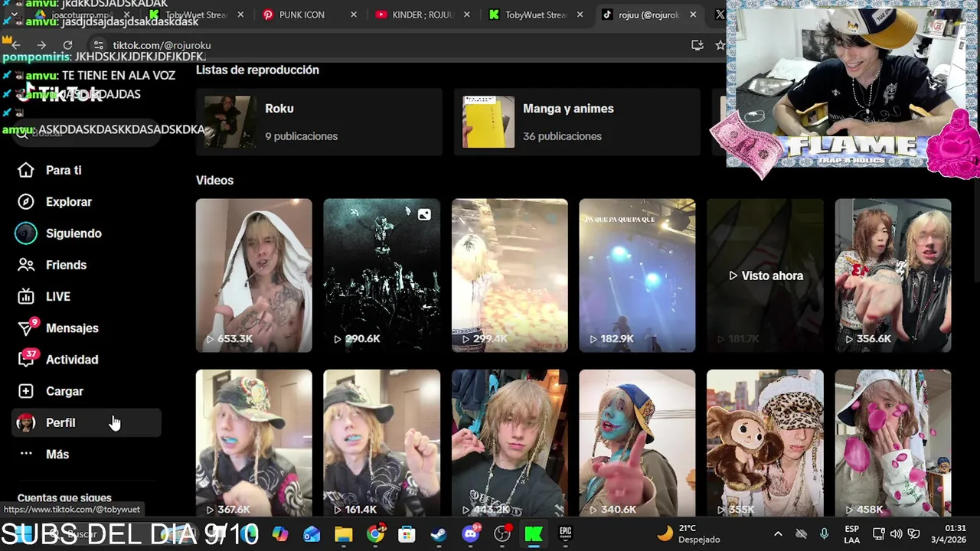This screenshot has height=551, width=980.
Task: Close the KINDER ; ROJUU tab
Action: 466,15
